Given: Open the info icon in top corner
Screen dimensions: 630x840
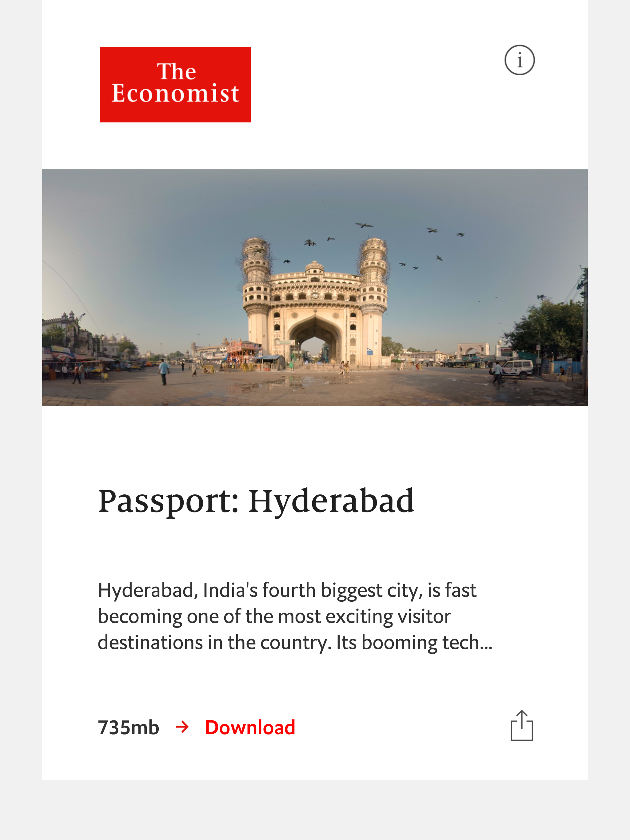Looking at the screenshot, I should pos(520,60).
